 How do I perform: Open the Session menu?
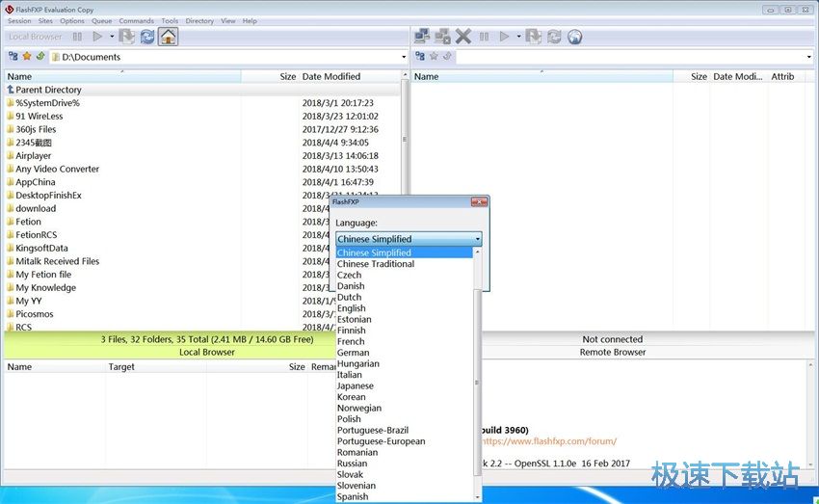tap(19, 21)
